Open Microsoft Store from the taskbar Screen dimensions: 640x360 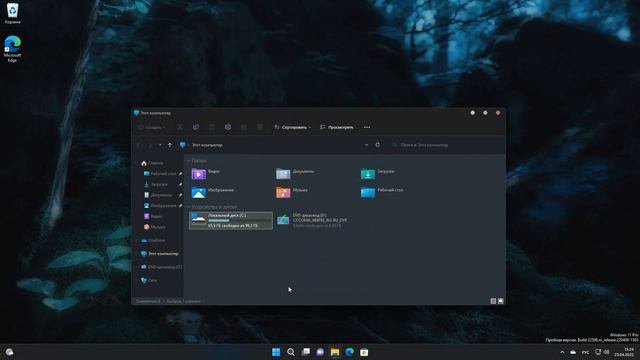[364, 352]
